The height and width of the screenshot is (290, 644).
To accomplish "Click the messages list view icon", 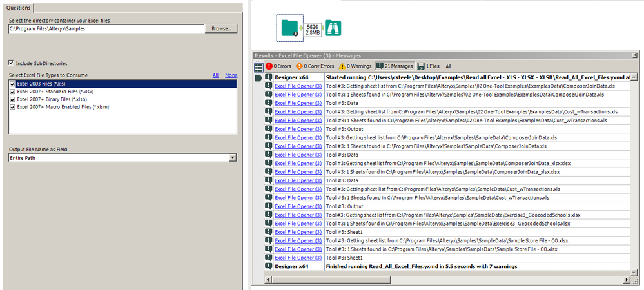I will [259, 68].
